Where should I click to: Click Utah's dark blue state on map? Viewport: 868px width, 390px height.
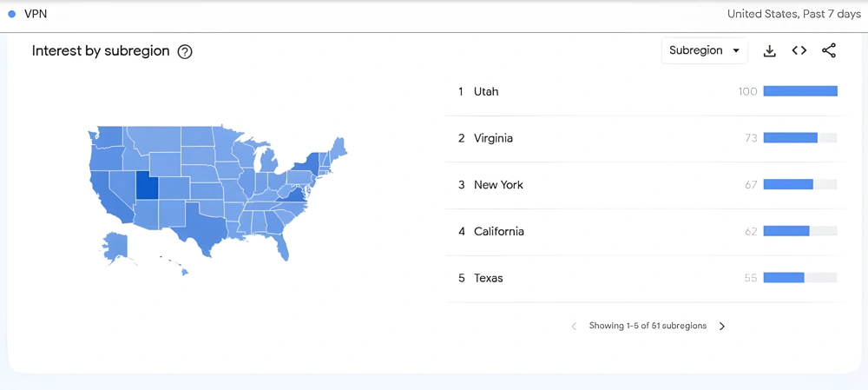(147, 186)
